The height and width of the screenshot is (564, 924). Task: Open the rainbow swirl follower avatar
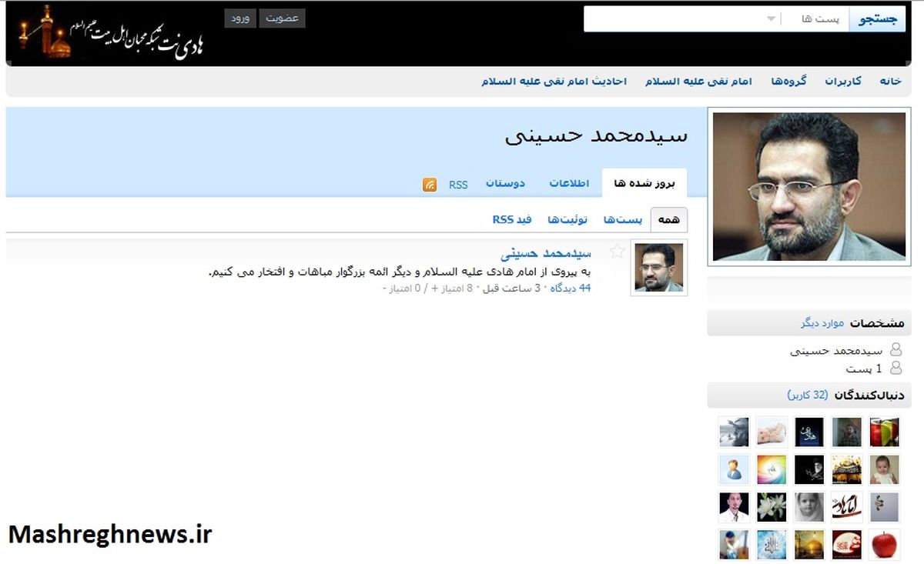coord(772,469)
